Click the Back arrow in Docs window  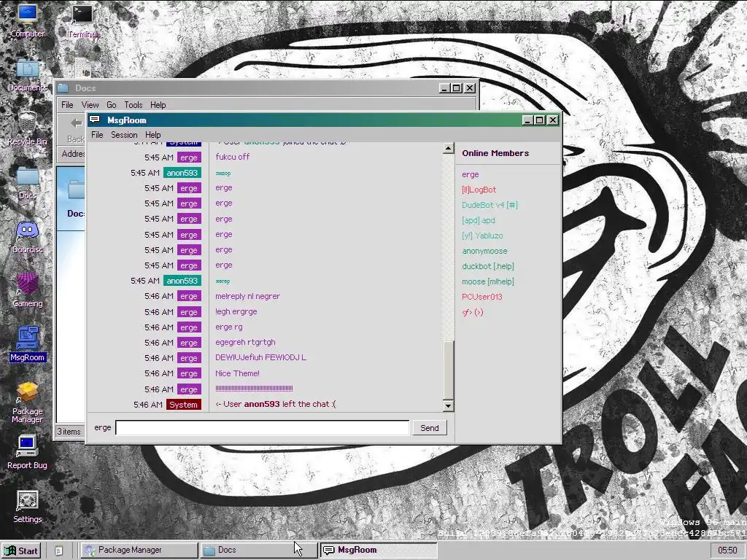click(x=76, y=124)
